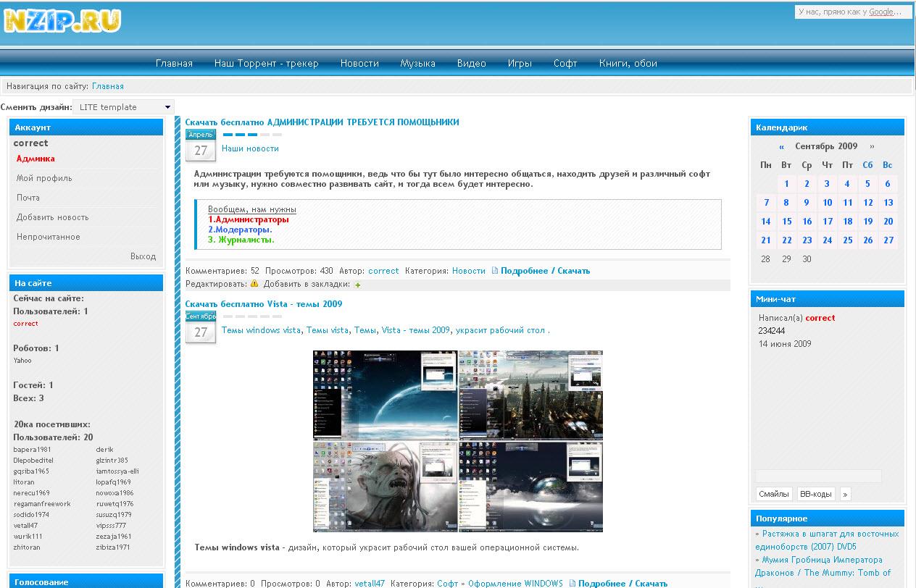Click the Vista themes screenshot image
Viewport: 916px width, 588px height.
click(x=458, y=441)
